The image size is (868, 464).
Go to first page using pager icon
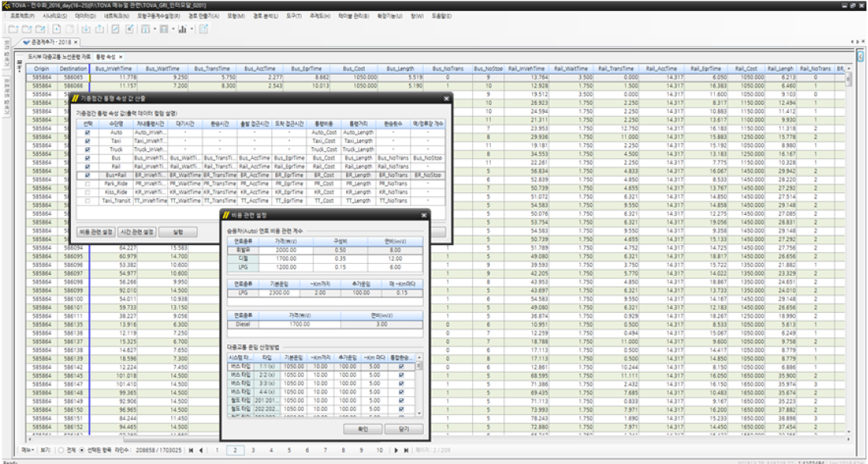(x=192, y=450)
